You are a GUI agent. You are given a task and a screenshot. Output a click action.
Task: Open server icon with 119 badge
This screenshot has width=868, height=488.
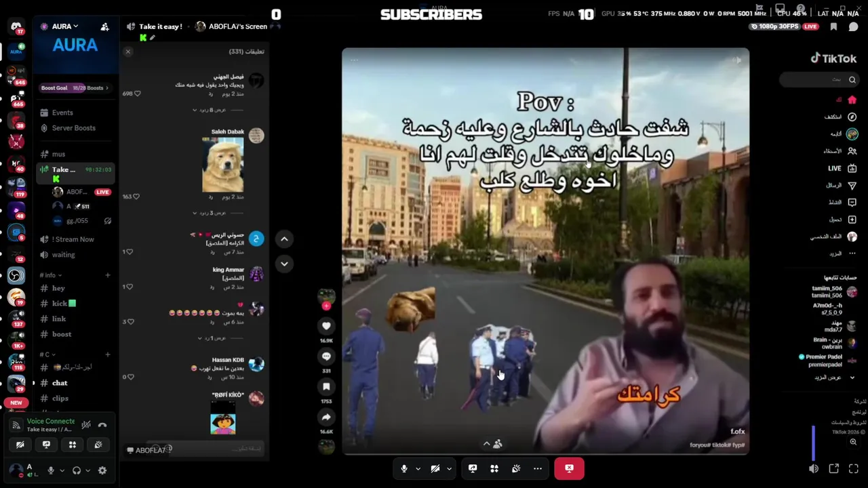pyautogui.click(x=16, y=188)
